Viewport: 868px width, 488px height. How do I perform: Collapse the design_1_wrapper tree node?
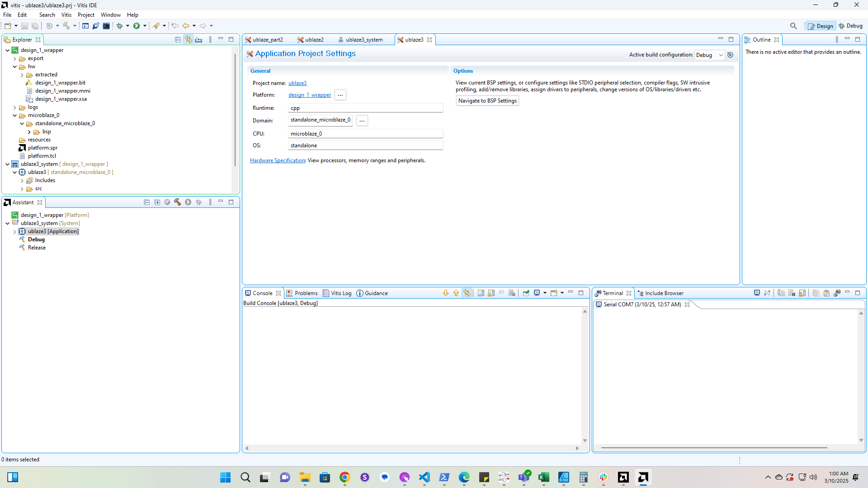click(7, 50)
